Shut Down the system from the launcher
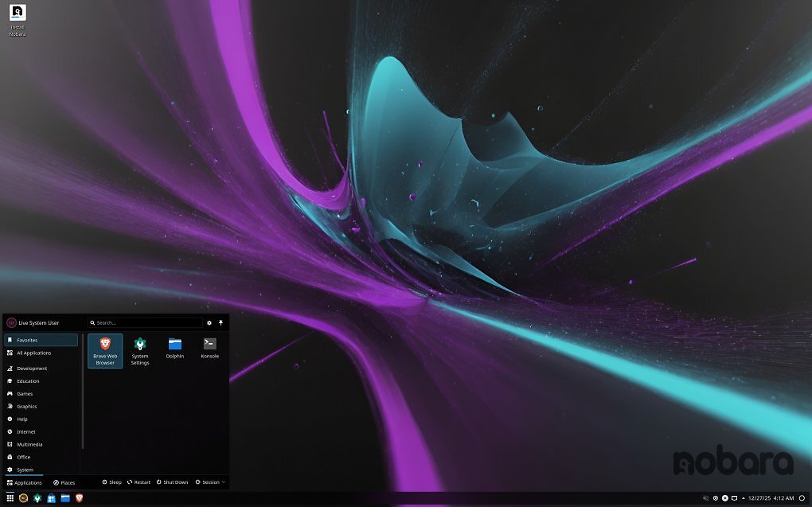The image size is (812, 507). pos(172,482)
